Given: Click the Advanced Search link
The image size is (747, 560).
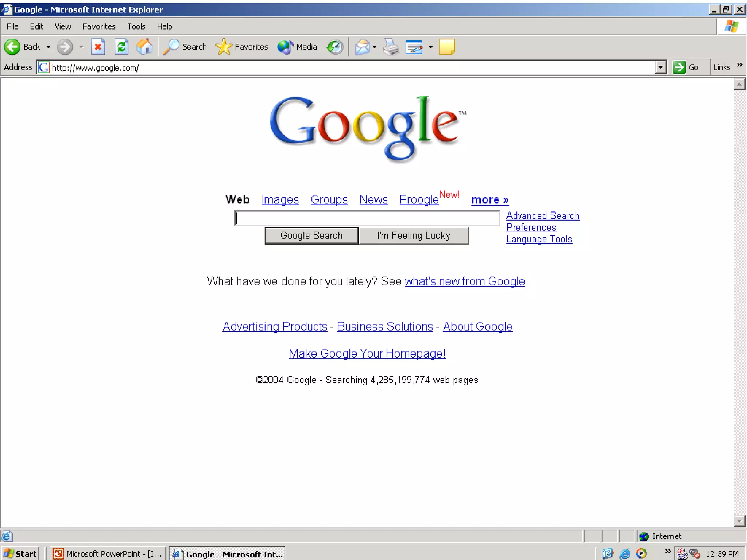Looking at the screenshot, I should 542,216.
